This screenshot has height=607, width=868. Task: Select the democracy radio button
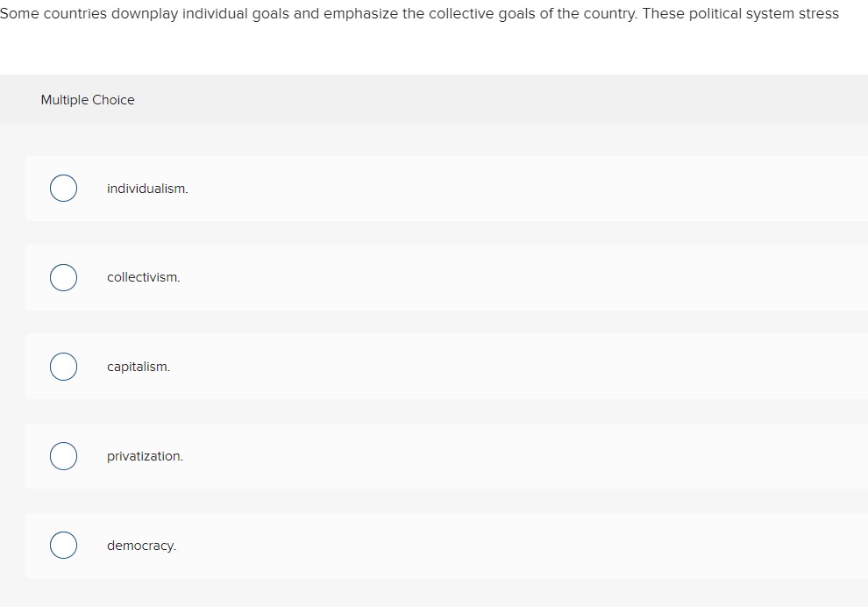tap(62, 545)
